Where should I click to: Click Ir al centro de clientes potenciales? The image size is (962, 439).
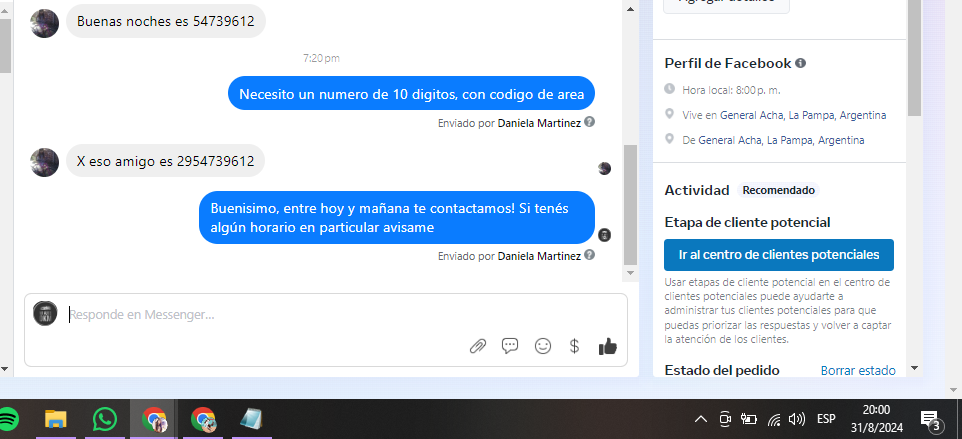click(778, 255)
